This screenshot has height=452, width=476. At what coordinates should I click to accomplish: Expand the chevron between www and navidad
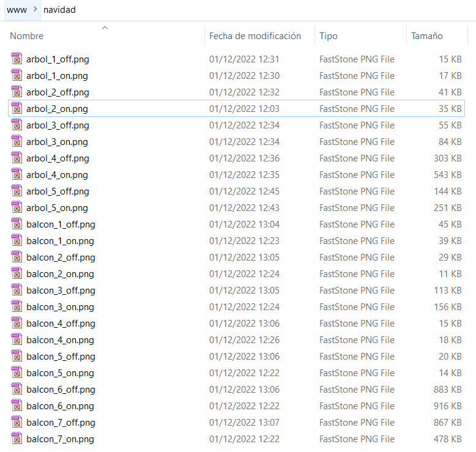point(35,9)
